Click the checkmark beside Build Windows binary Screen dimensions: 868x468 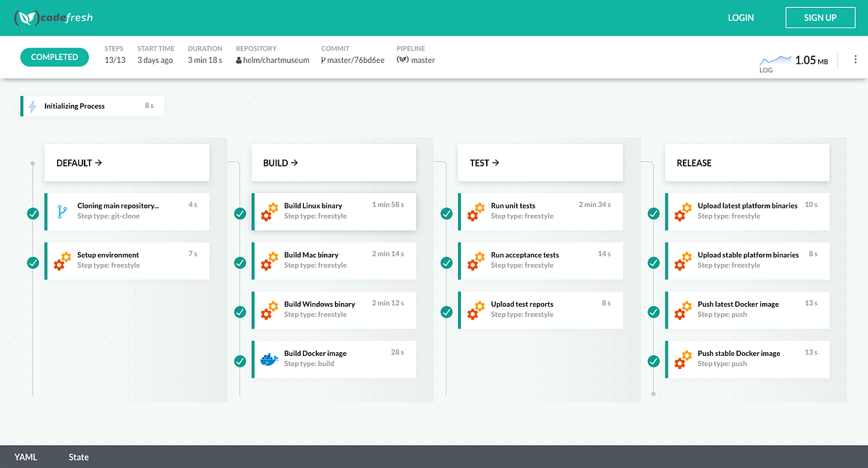coord(239,312)
